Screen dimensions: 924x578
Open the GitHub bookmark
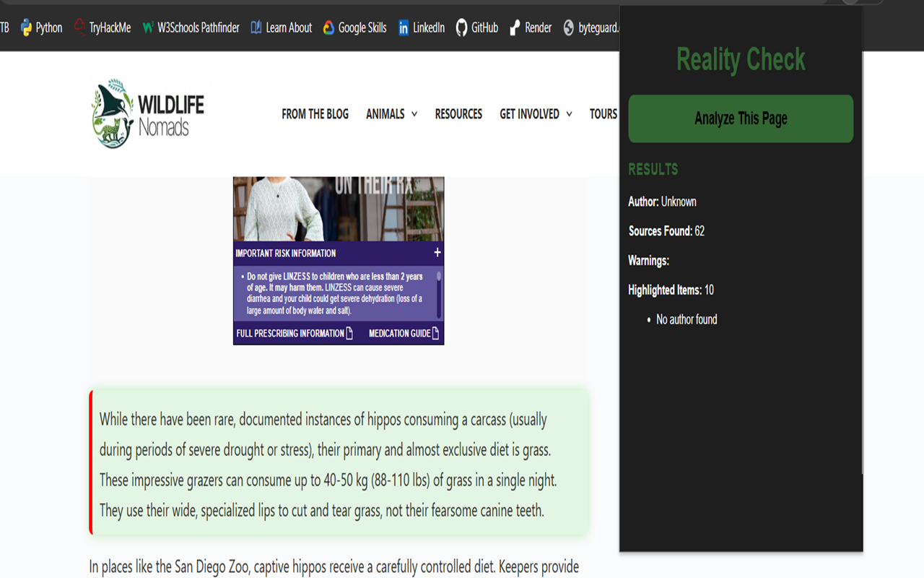(x=477, y=27)
